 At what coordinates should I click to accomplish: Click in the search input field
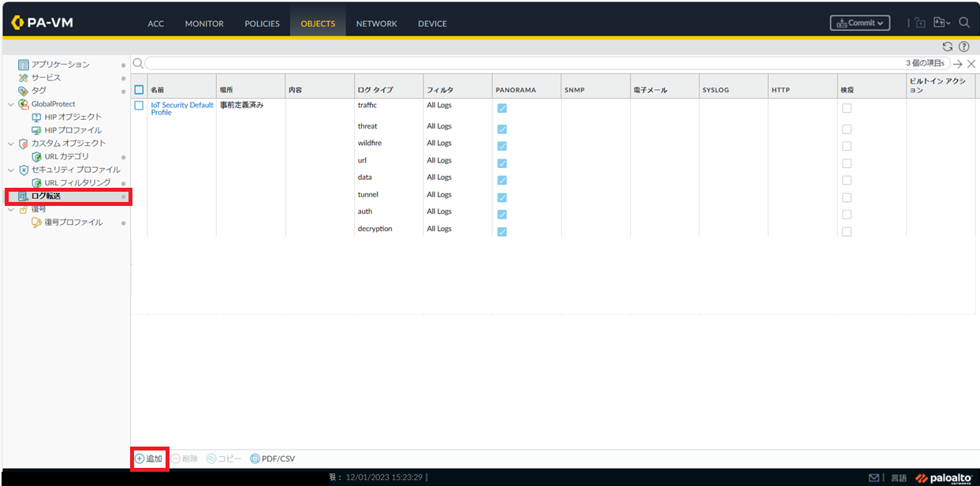(x=520, y=63)
